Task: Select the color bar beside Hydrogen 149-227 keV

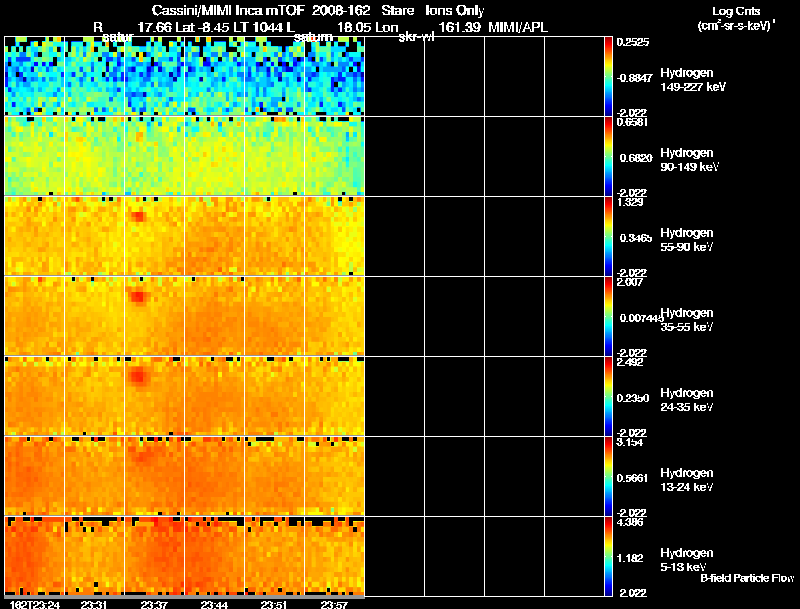Action: click(609, 76)
